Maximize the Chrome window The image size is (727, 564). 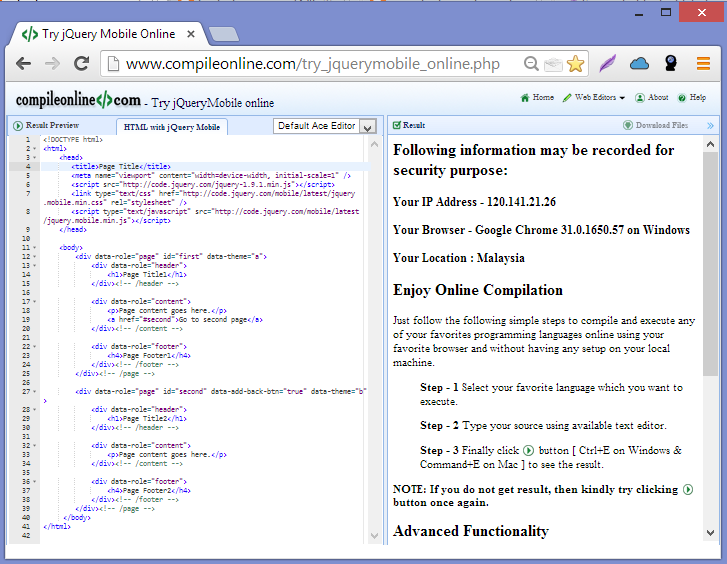[x=666, y=13]
